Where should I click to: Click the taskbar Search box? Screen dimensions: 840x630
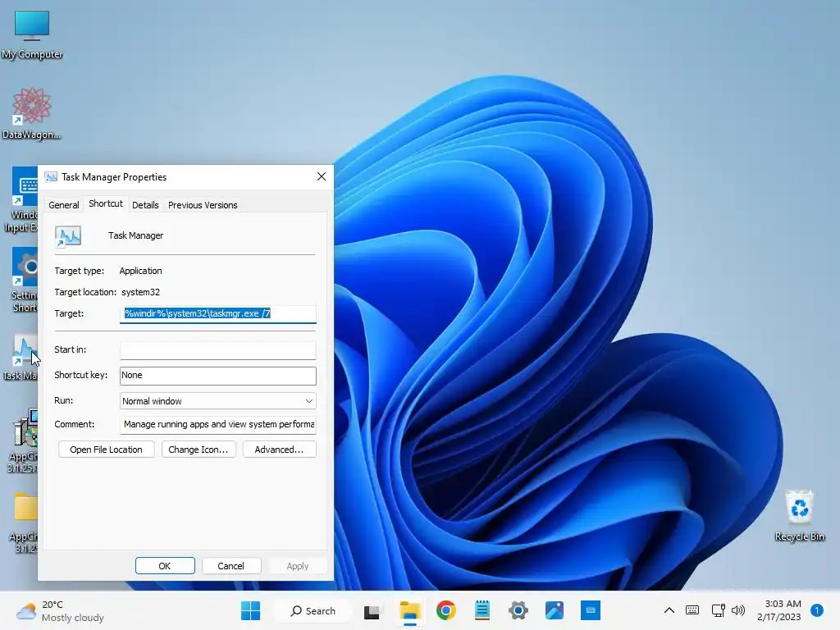point(313,610)
